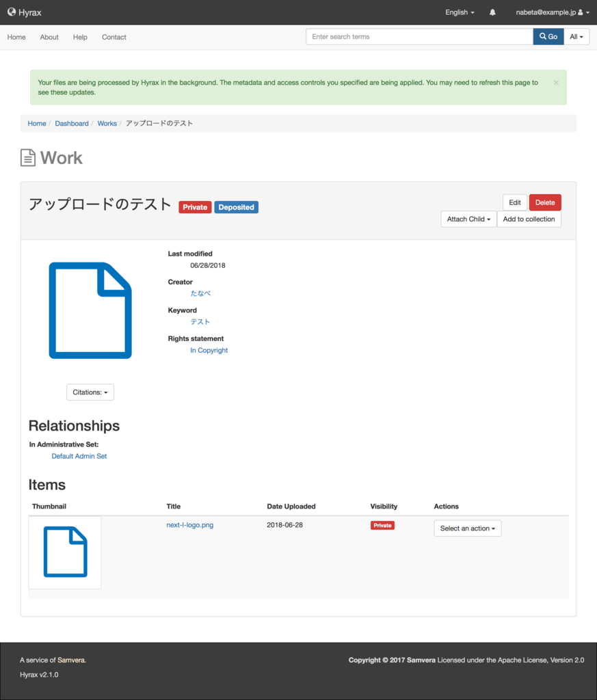Open the Citations dropdown
This screenshot has width=597, height=700.
[x=90, y=392]
